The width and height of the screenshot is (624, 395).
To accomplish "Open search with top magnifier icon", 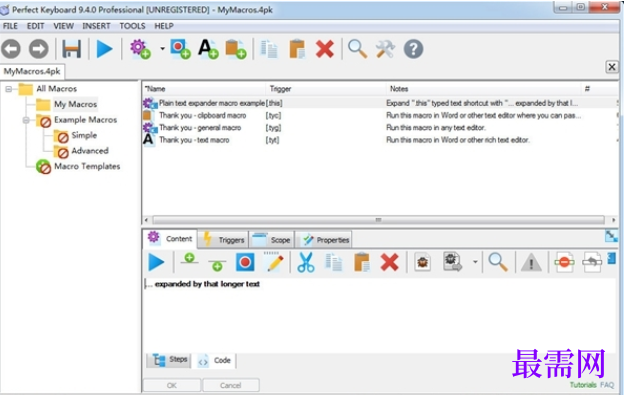I will coord(357,49).
